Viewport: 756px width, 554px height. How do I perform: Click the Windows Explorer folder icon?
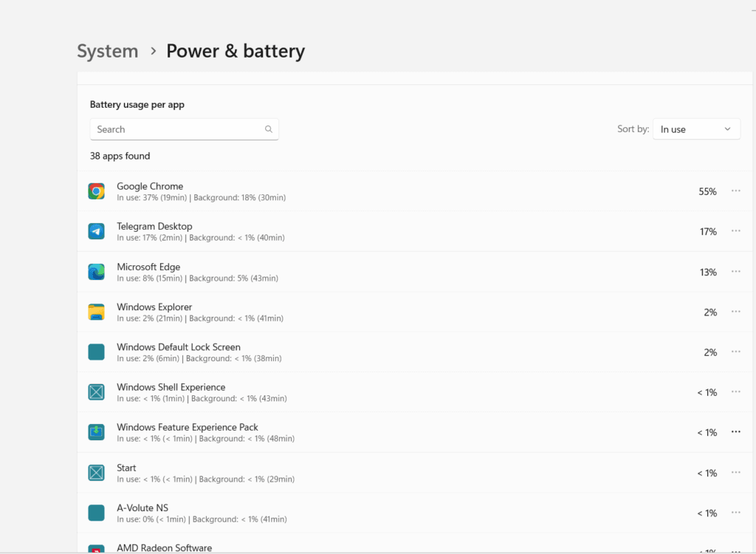point(96,312)
